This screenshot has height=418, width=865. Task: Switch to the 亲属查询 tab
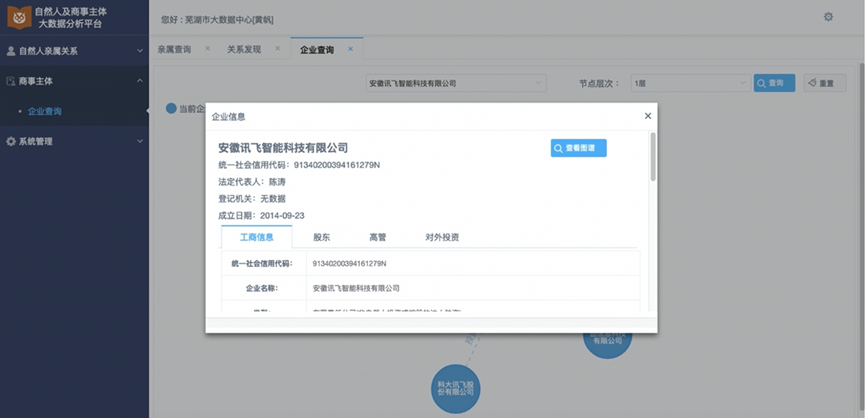click(x=174, y=49)
